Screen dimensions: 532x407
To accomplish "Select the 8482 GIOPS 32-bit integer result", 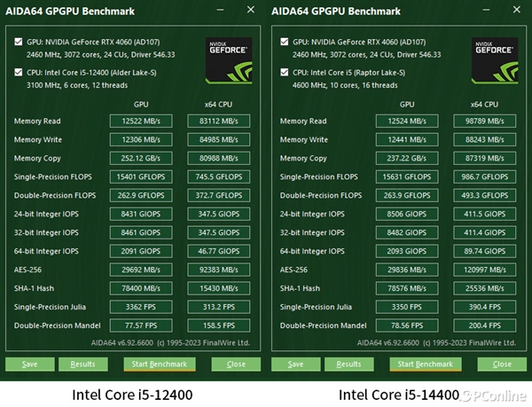I will 407,232.
